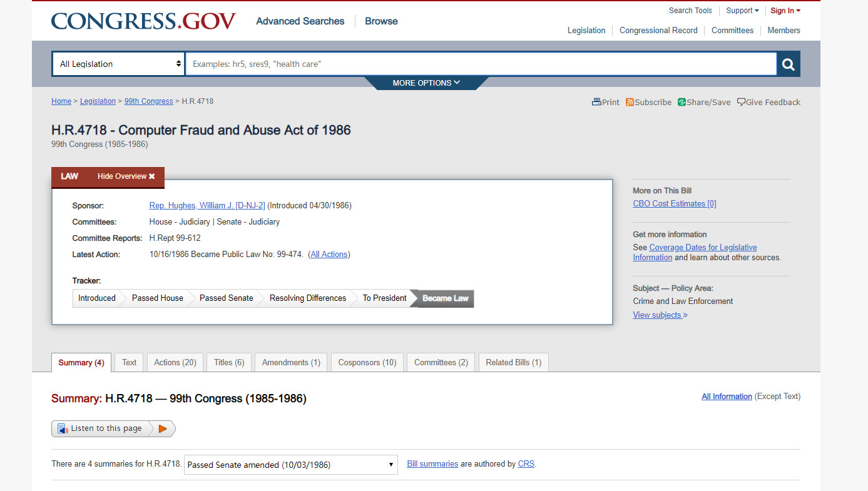This screenshot has width=868, height=491.
Task: Click the Home breadcrumb link
Action: click(61, 101)
